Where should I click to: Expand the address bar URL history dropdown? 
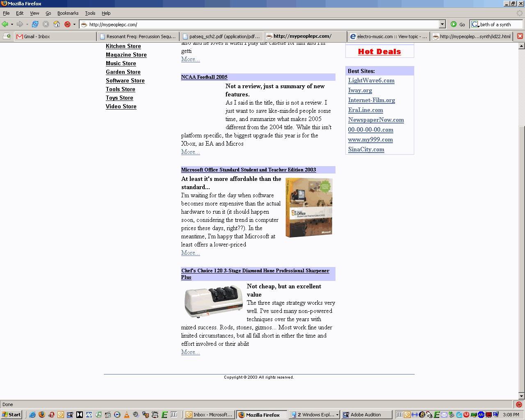pos(442,24)
